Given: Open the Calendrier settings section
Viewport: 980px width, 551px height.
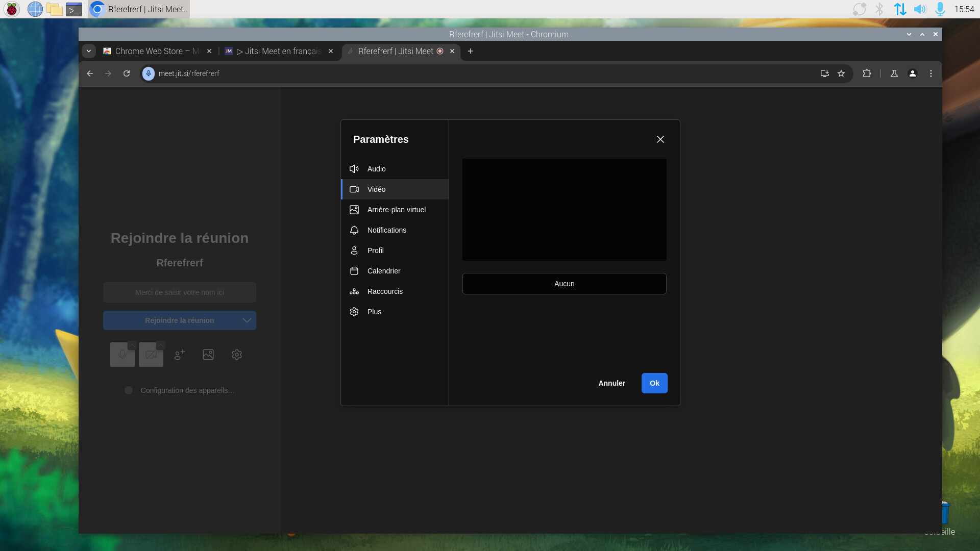Looking at the screenshot, I should [x=395, y=271].
